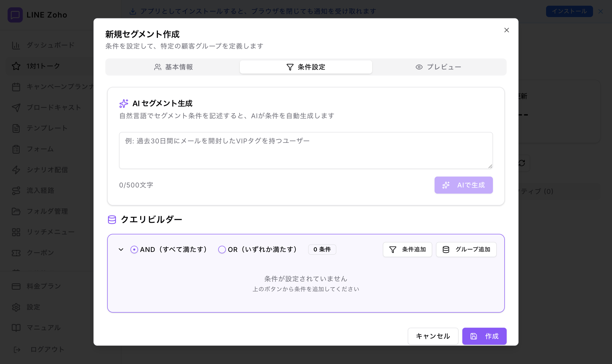Screen dimensions: 612x364
Task: Select the OR（いずれか満たす）radio button
Action: click(222, 249)
